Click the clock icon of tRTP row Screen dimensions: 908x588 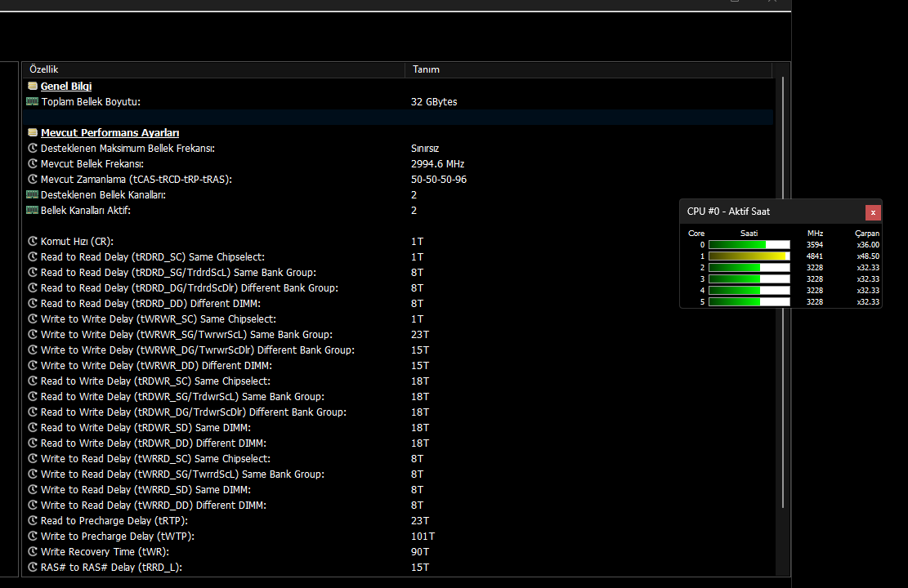(x=33, y=521)
